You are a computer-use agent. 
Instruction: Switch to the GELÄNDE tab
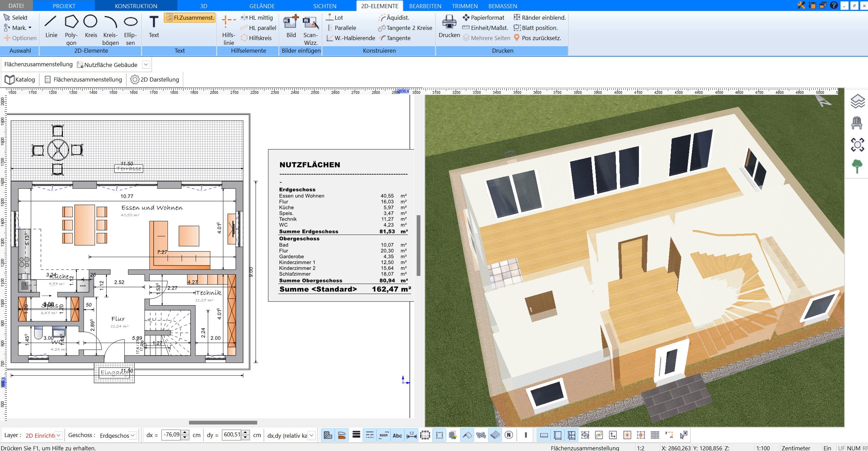[262, 6]
